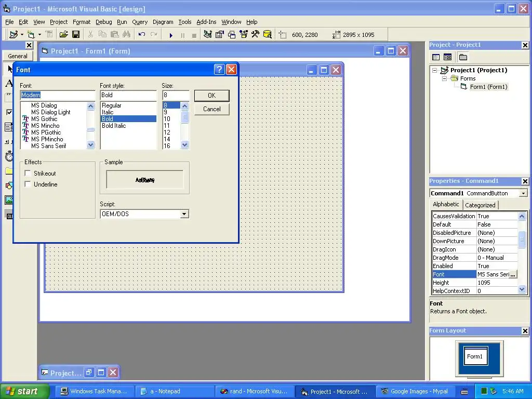Open Project Explorer toolbar icon
The image size is (532, 399).
[208, 34]
